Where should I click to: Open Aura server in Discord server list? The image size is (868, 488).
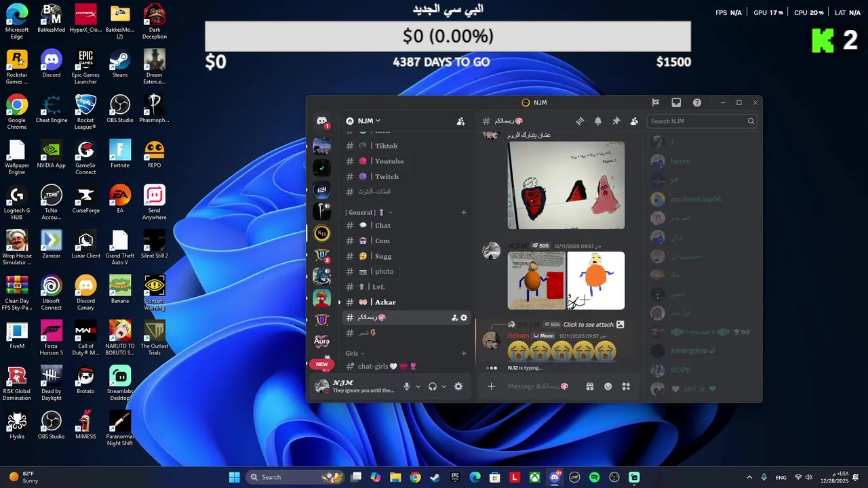pos(322,341)
